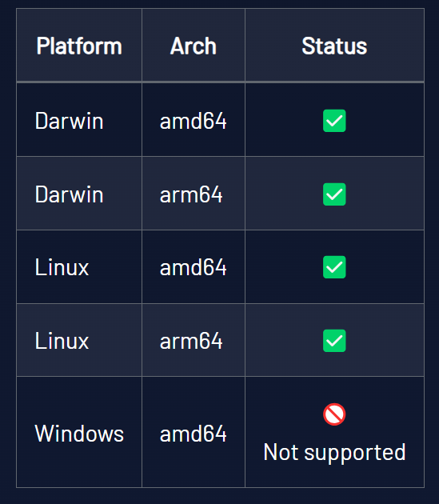Select the Status column header
Screen dimensions: 439x504
point(334,46)
